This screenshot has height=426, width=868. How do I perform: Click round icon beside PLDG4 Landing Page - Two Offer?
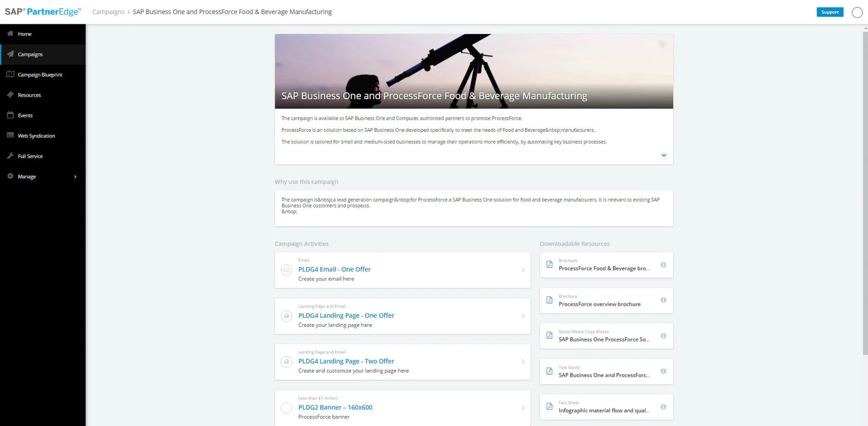286,362
